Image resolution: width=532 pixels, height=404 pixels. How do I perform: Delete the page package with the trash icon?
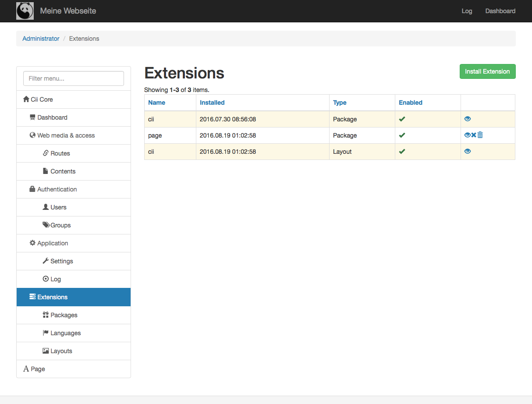(480, 135)
